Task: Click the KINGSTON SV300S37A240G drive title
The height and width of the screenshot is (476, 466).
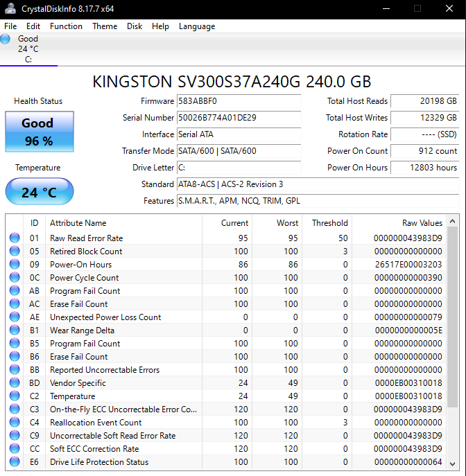Action: click(232, 82)
